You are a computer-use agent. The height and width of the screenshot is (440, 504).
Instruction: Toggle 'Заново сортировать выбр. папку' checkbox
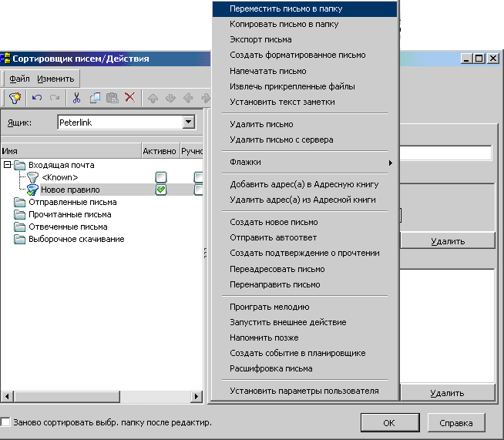6,423
